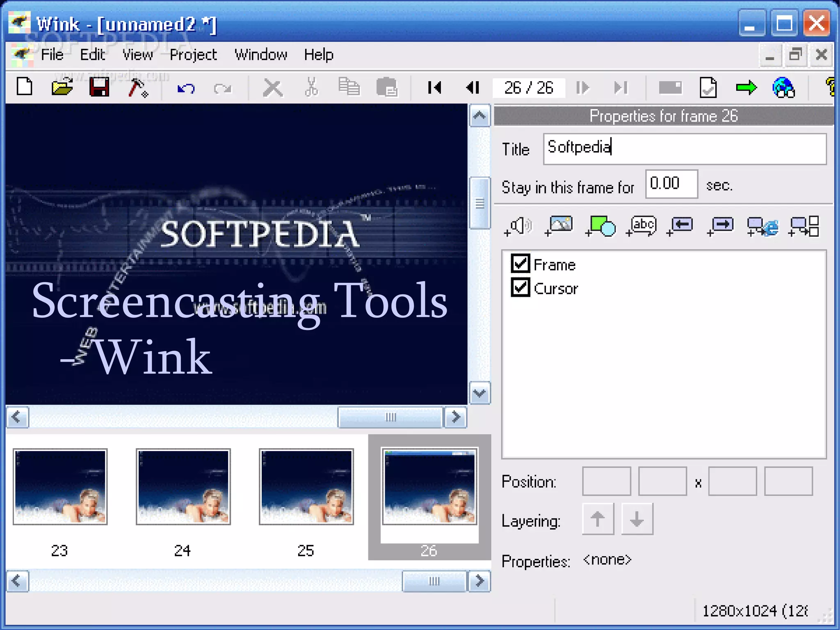Viewport: 840px width, 630px height.
Task: Click preview horizontal scrollbar left arrow
Action: click(17, 417)
